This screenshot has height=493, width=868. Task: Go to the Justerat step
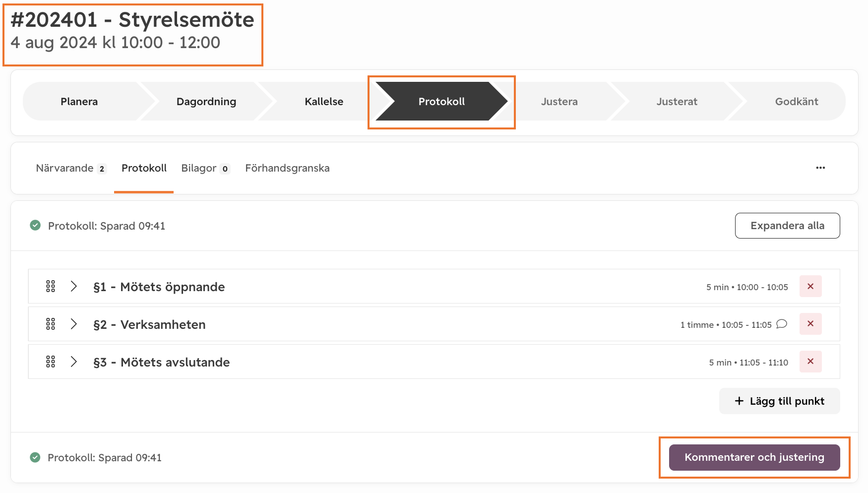point(677,101)
